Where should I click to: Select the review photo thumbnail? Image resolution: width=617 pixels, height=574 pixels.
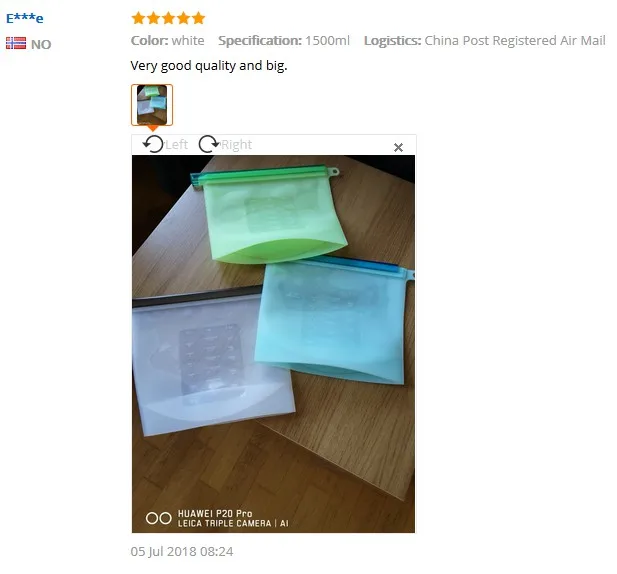152,105
